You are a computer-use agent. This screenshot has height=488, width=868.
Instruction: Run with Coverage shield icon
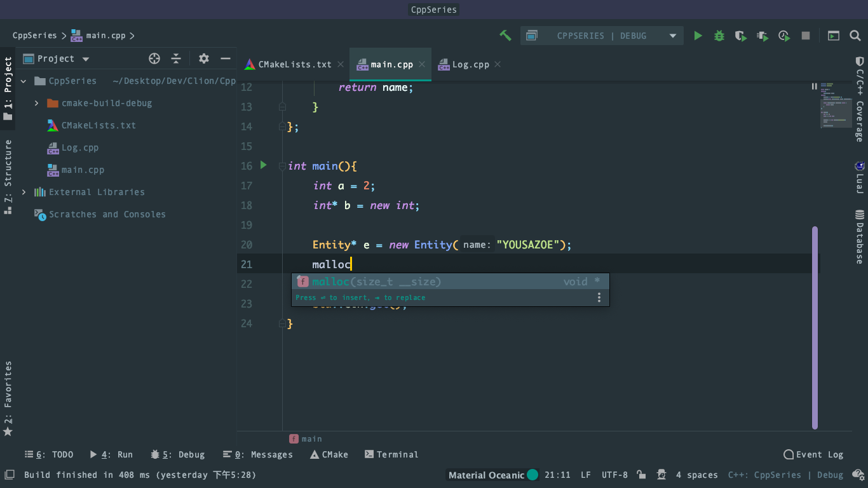click(x=741, y=36)
